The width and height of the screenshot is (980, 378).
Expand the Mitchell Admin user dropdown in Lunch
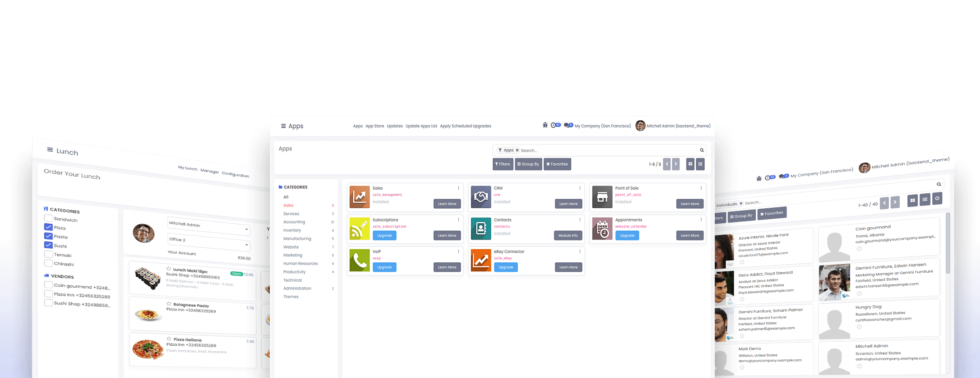point(209,226)
